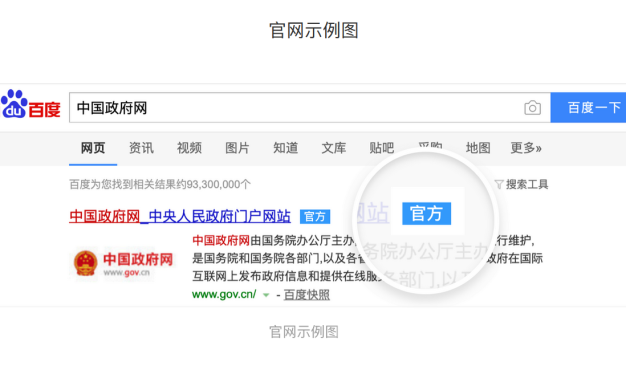Switch to the 资讯 tab
Viewport: 626px width, 386px height.
pyautogui.click(x=141, y=148)
